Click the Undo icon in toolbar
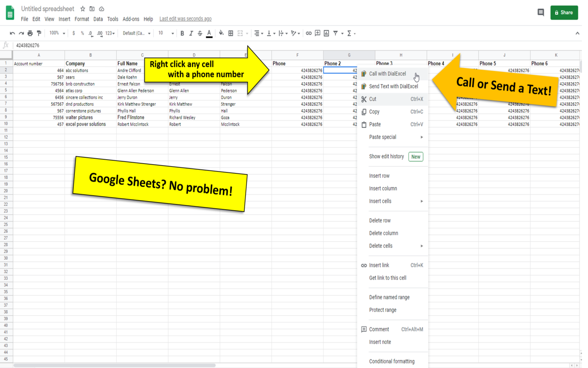Viewport: 588px width, 368px height. [x=12, y=33]
